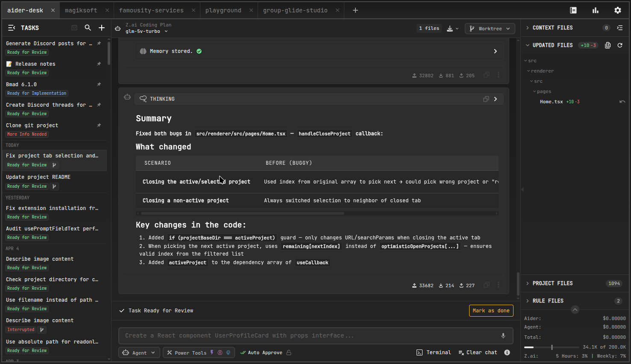
Task: Open more options for the 32802 token message
Action: click(498, 75)
